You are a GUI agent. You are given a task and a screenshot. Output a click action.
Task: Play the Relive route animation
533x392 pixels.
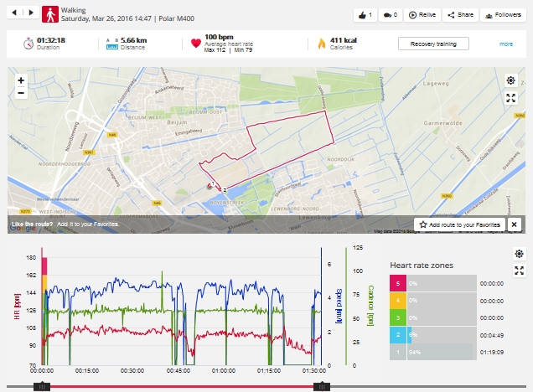pyautogui.click(x=422, y=15)
